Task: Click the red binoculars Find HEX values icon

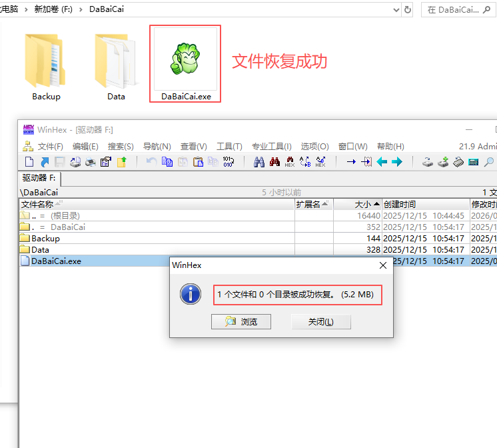Action: 290,162
